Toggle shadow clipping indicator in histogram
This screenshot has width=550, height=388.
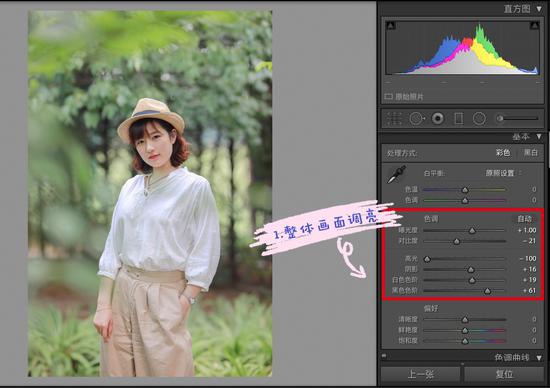coord(390,25)
